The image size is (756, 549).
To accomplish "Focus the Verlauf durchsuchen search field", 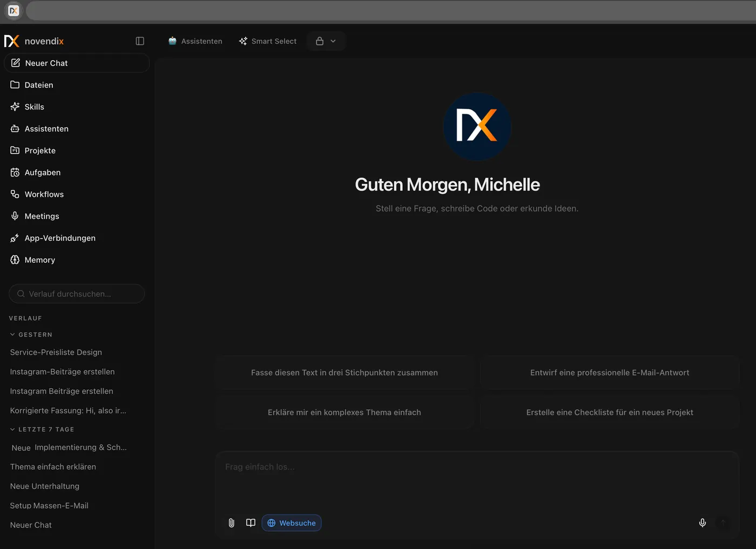I will (x=77, y=294).
